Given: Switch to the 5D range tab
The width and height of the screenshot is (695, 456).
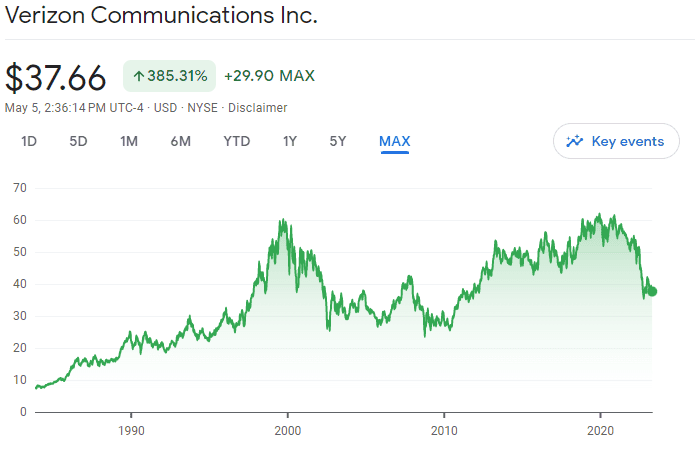Looking at the screenshot, I should 78,141.
